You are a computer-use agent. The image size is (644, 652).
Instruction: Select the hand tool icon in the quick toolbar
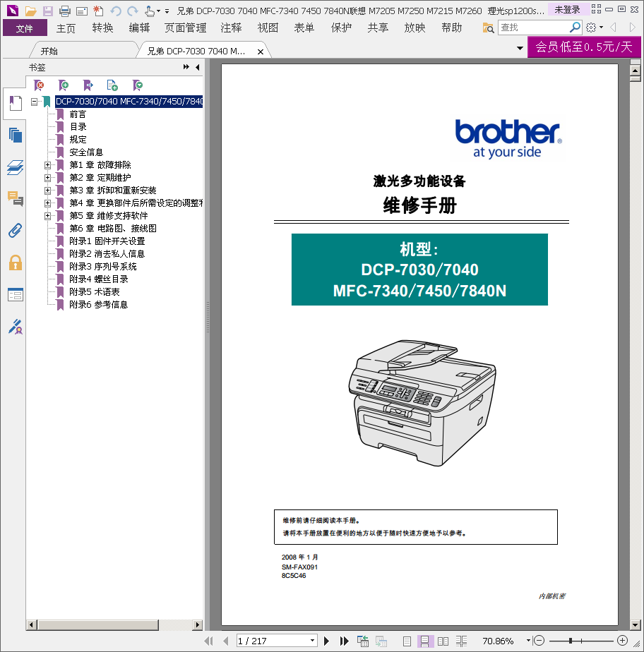point(150,11)
